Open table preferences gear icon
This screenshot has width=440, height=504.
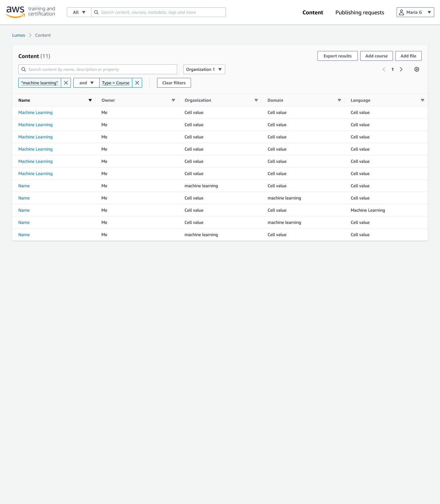pyautogui.click(x=417, y=69)
